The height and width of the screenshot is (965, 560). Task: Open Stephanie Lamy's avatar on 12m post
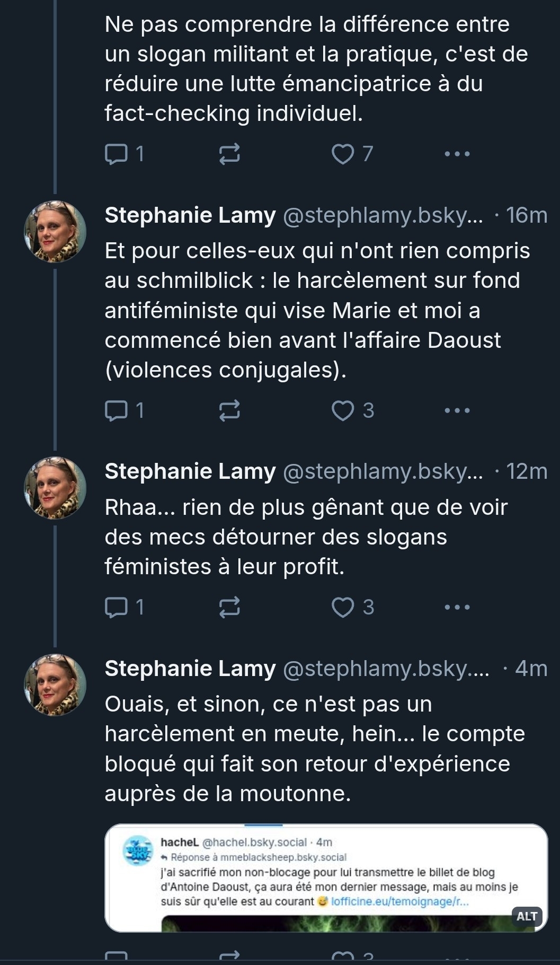(55, 488)
